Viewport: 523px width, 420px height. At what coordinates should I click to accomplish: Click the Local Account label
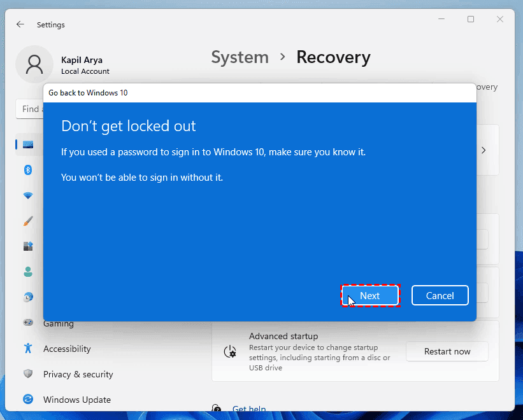[85, 71]
